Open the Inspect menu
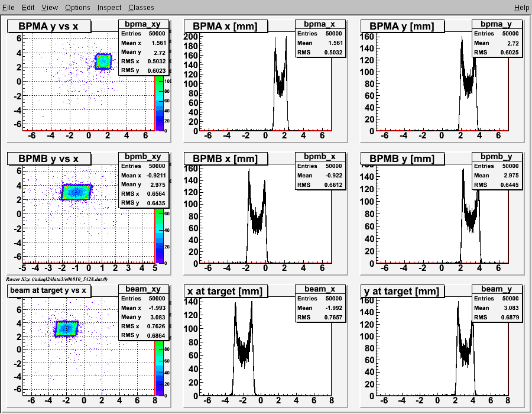The image size is (532, 414). pos(109,8)
